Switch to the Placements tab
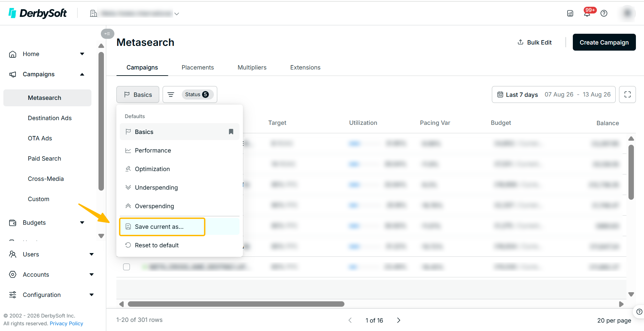 [198, 67]
